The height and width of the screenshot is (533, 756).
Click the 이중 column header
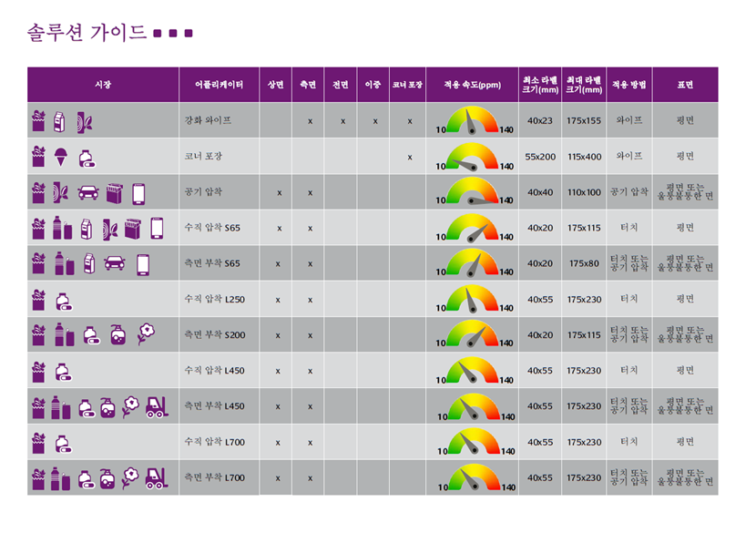(373, 85)
